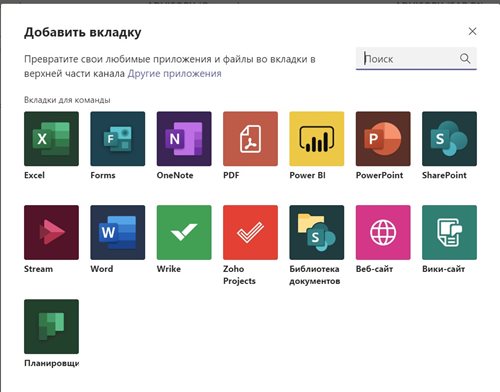This screenshot has height=392, width=500.
Task: Select the Forms app tile
Action: click(118, 139)
